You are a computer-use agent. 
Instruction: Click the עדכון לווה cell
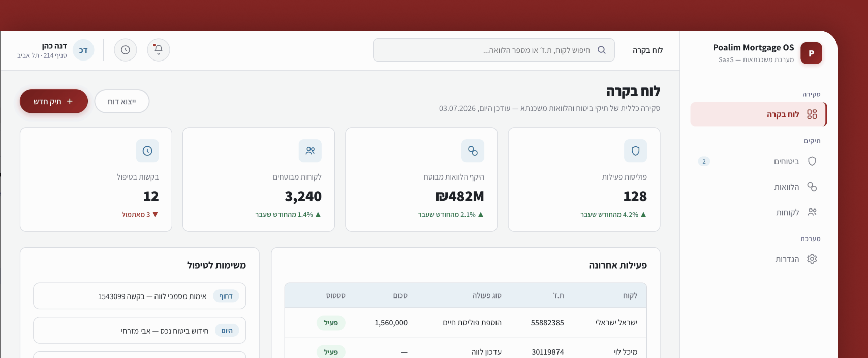point(486,352)
